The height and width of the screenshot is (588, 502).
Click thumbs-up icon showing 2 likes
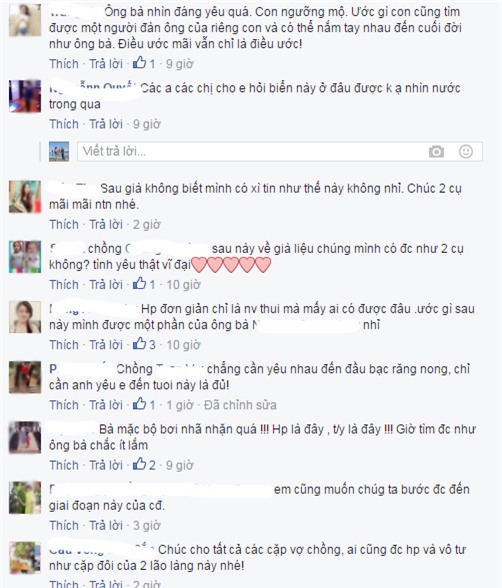139,464
